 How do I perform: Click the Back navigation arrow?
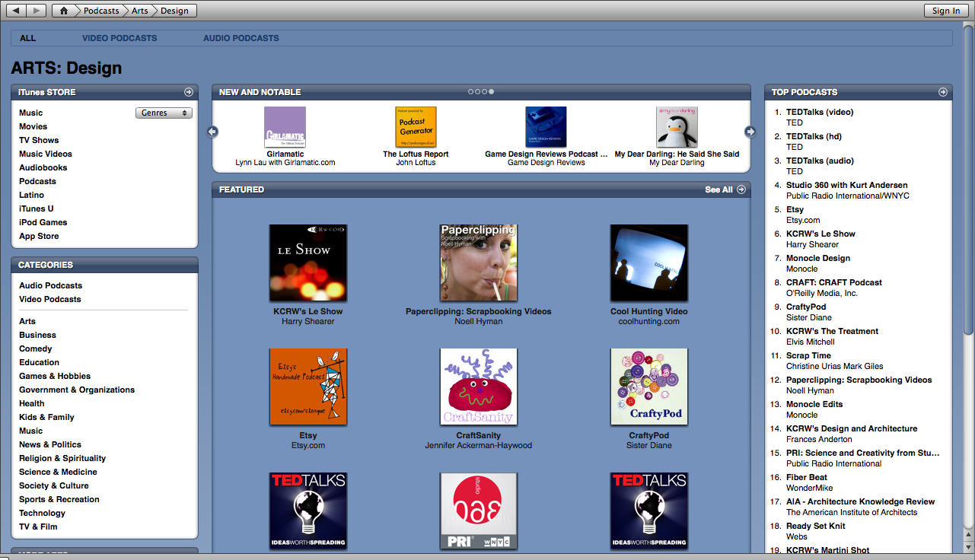click(x=16, y=11)
